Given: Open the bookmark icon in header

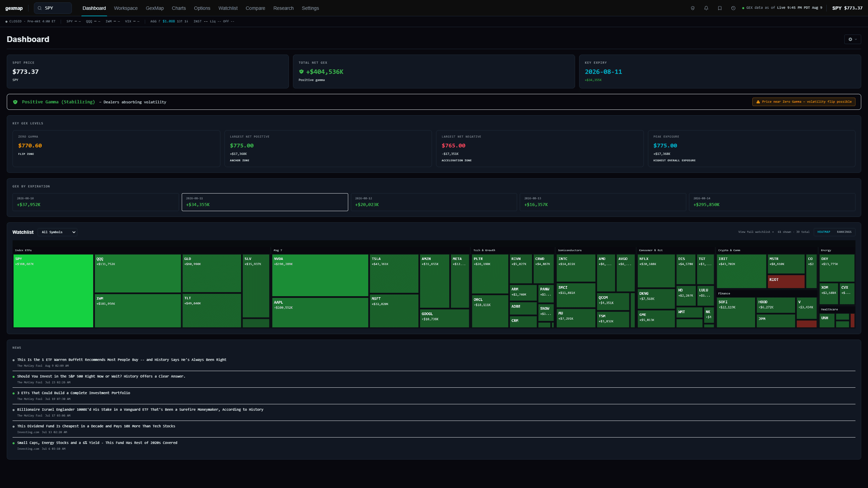Looking at the screenshot, I should click(x=720, y=8).
